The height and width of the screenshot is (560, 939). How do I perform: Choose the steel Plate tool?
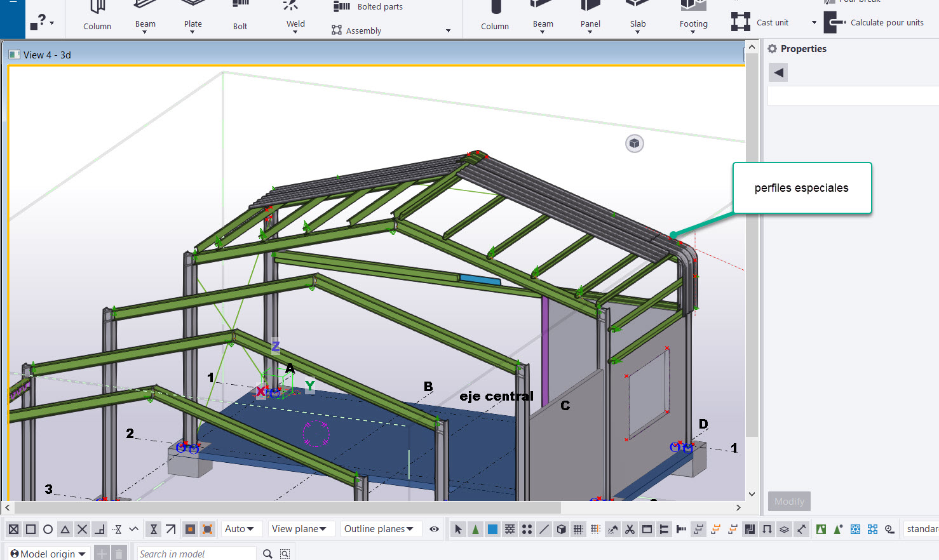pos(193,16)
